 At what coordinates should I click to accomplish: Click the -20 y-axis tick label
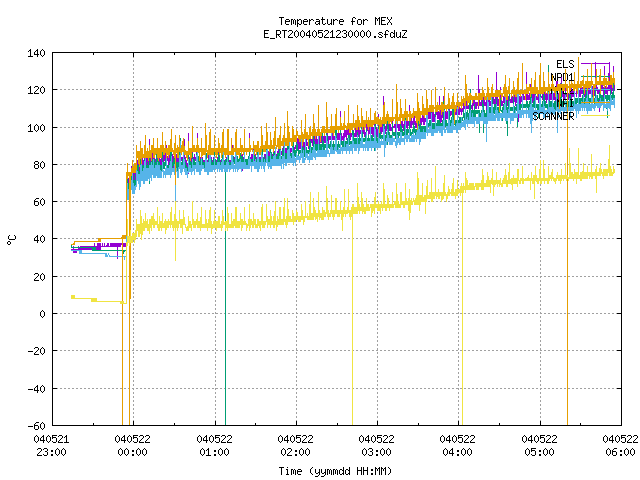coord(36,351)
